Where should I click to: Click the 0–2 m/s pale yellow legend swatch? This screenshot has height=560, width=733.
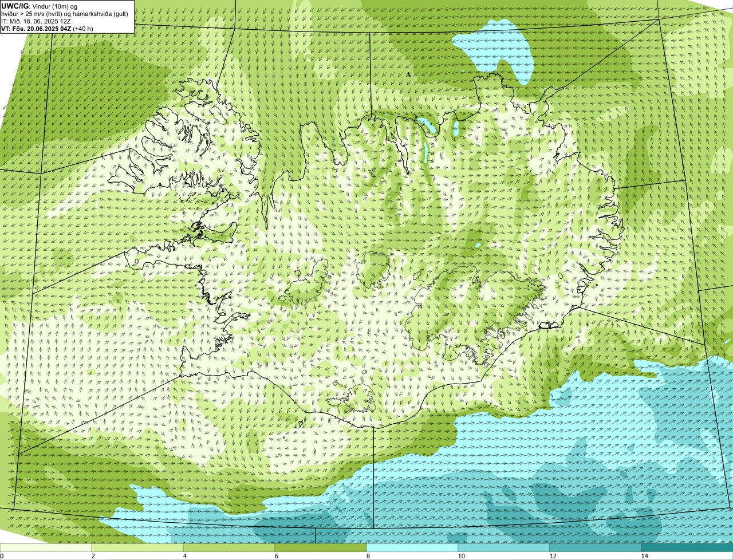(x=46, y=548)
